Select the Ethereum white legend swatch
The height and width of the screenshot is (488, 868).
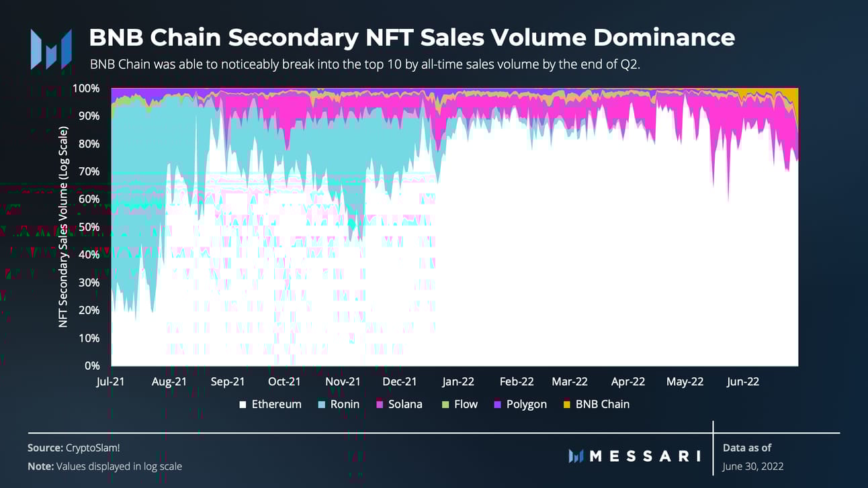[243, 405]
